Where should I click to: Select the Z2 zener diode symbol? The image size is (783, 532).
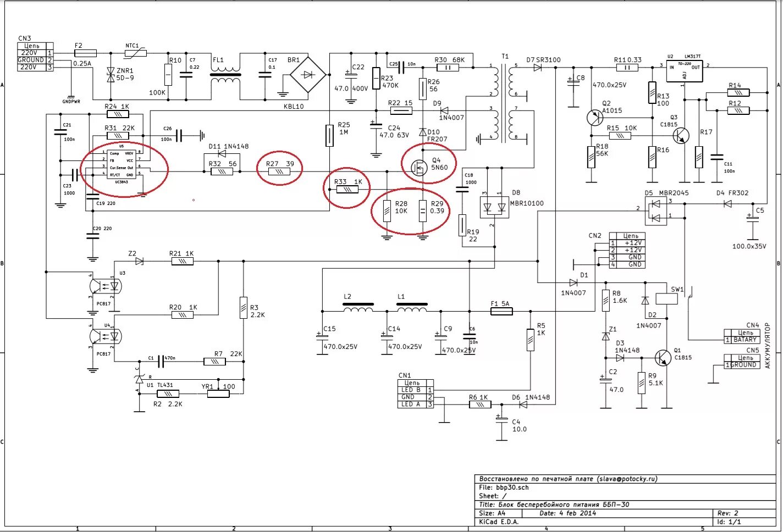[x=139, y=262]
